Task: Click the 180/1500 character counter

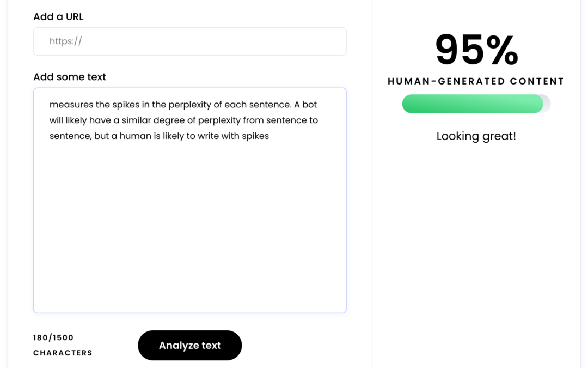Action: click(x=53, y=337)
